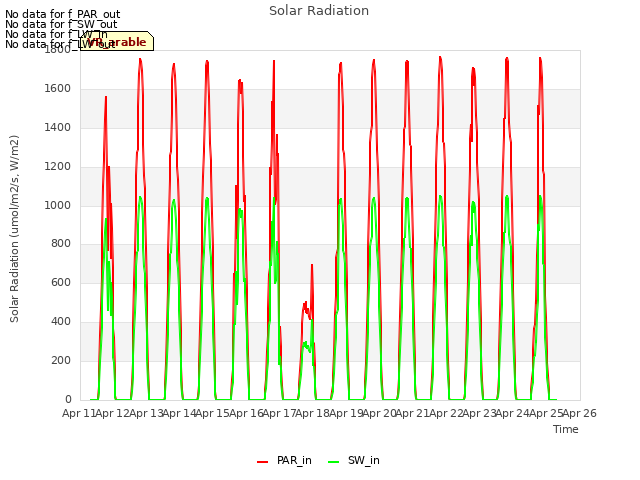640x480 pixels.
Task: Click the Apr 18 x-axis tick label
Action: (312, 413)
